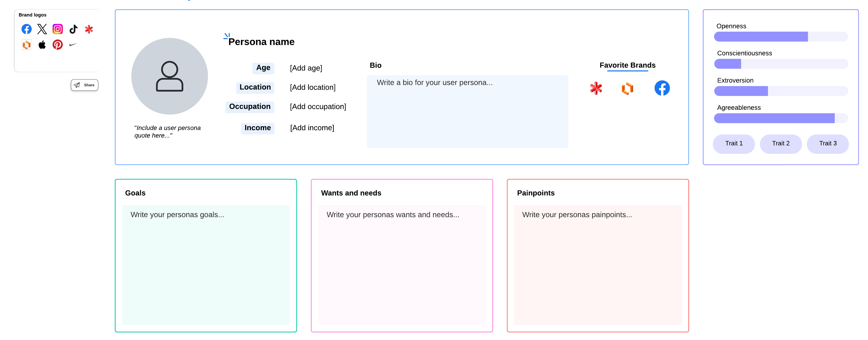Click the Share button
Screen dimensions: 868x340
[84, 85]
